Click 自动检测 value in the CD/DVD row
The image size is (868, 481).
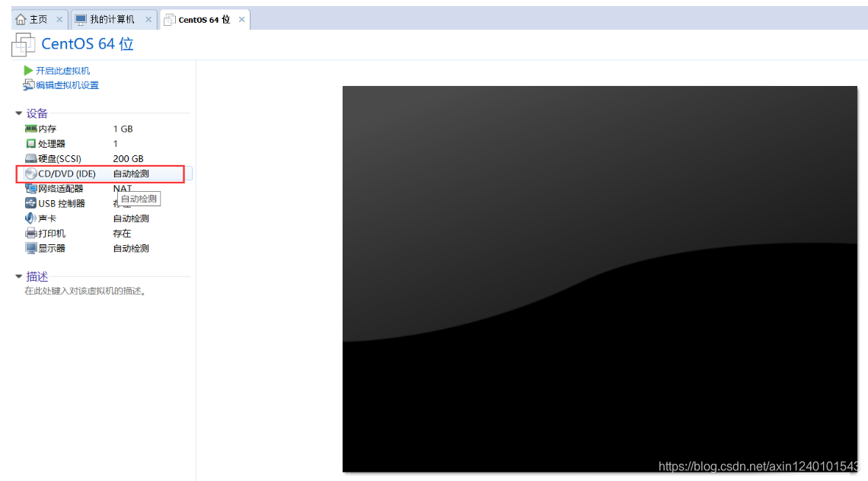[131, 174]
